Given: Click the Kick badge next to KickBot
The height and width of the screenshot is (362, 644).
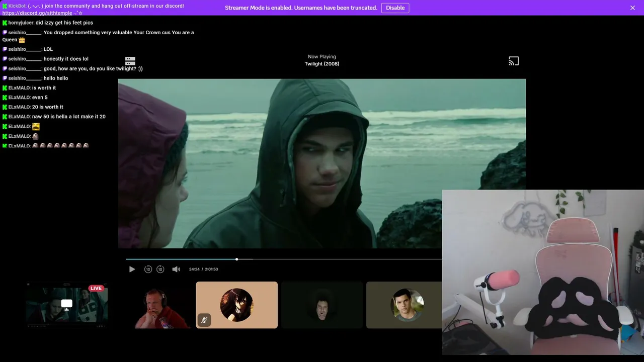Looking at the screenshot, I should click(x=5, y=6).
